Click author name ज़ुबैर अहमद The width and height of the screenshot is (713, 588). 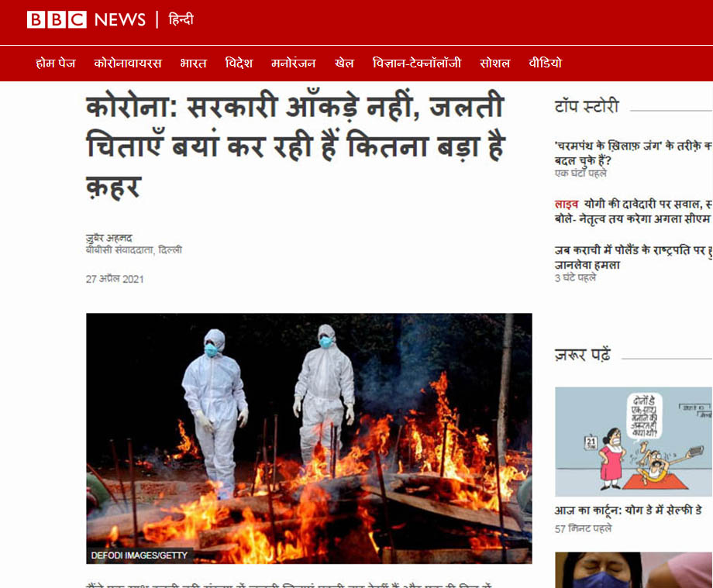click(109, 238)
